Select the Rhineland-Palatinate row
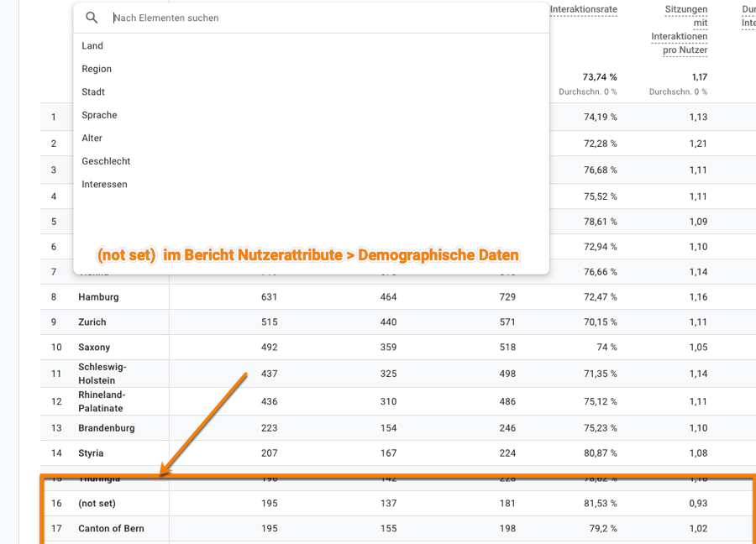This screenshot has height=544, width=756. point(102,401)
